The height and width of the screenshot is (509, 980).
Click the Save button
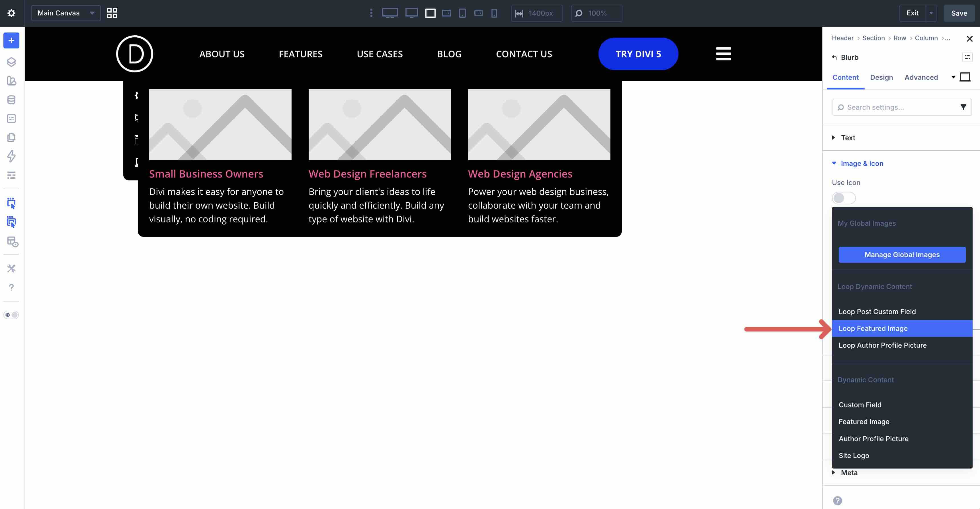pos(959,13)
